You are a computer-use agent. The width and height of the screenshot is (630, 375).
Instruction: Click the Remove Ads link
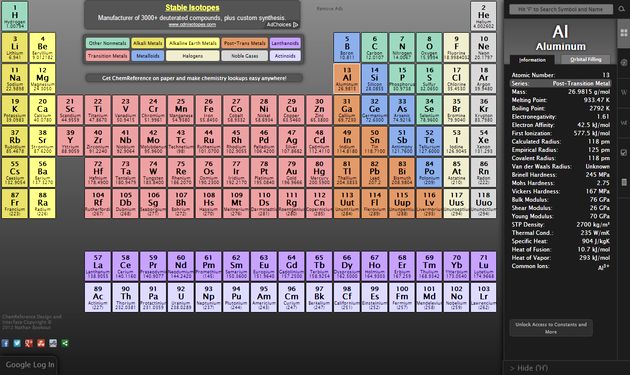pyautogui.click(x=329, y=8)
